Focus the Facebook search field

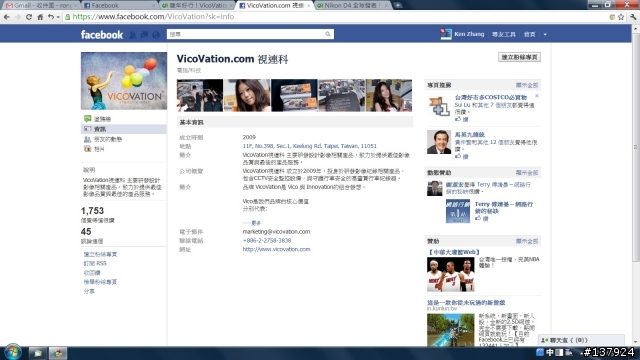(x=245, y=34)
